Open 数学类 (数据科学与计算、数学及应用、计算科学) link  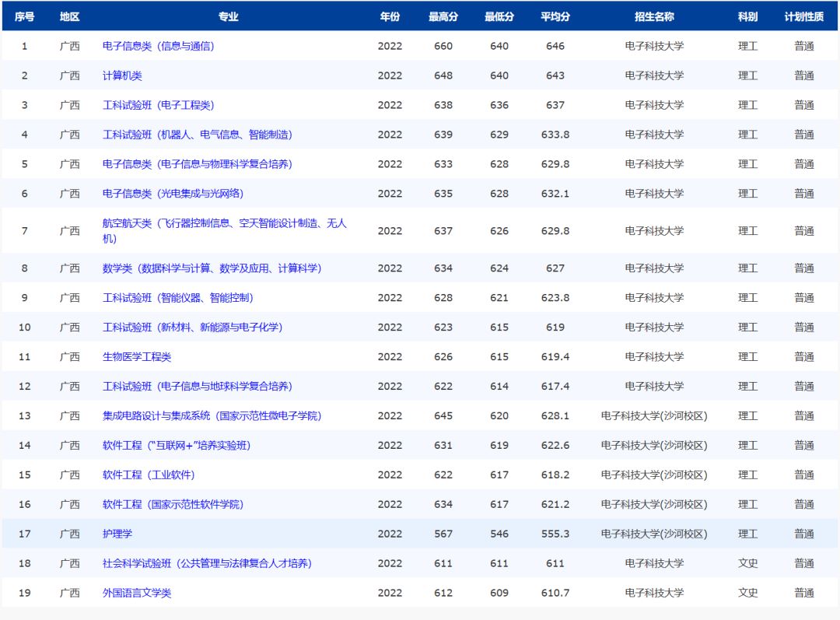pos(212,268)
